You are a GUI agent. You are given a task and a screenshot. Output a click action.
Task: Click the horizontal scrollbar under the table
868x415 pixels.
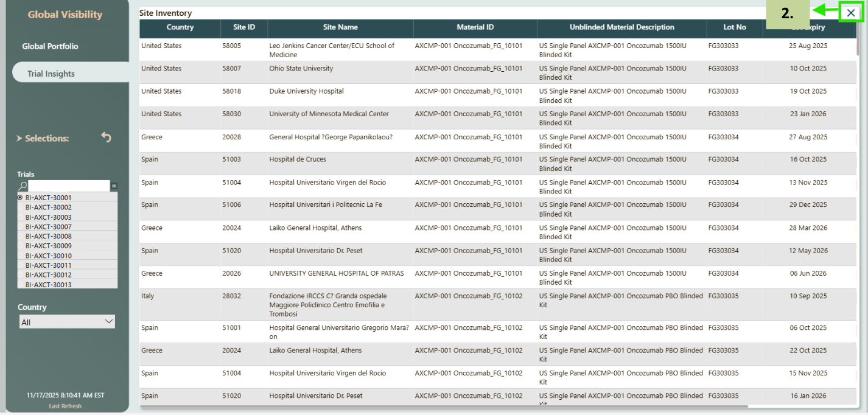(443, 406)
